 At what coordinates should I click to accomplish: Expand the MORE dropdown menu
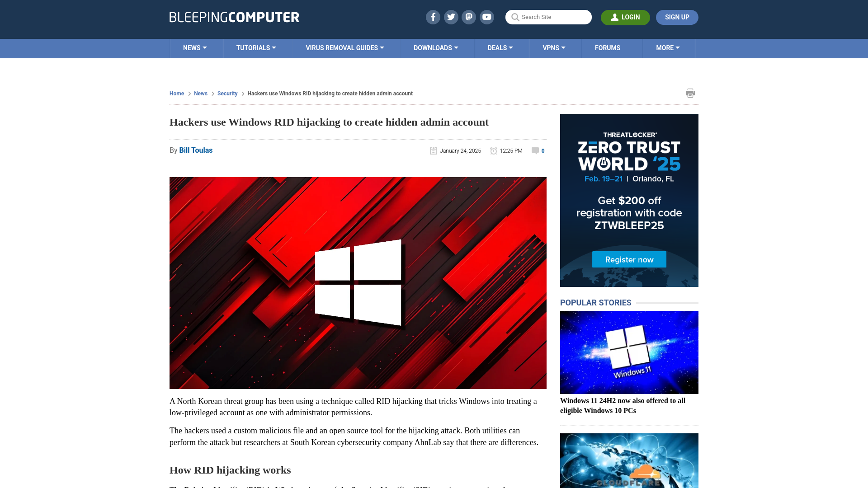(x=668, y=47)
